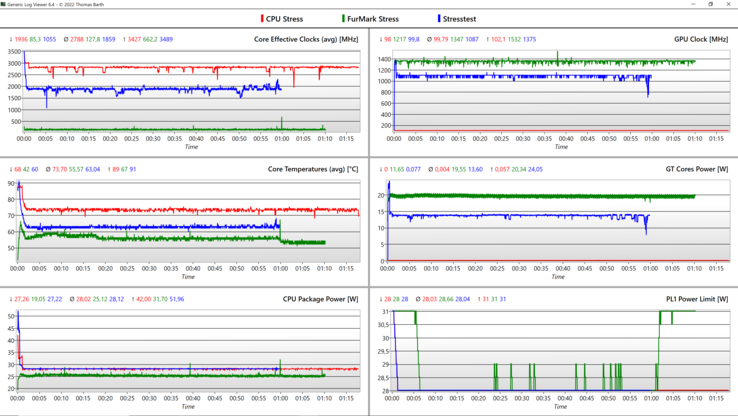This screenshot has height=416, width=738.
Task: Click the Generic Log Viewer app icon
Action: coord(5,4)
